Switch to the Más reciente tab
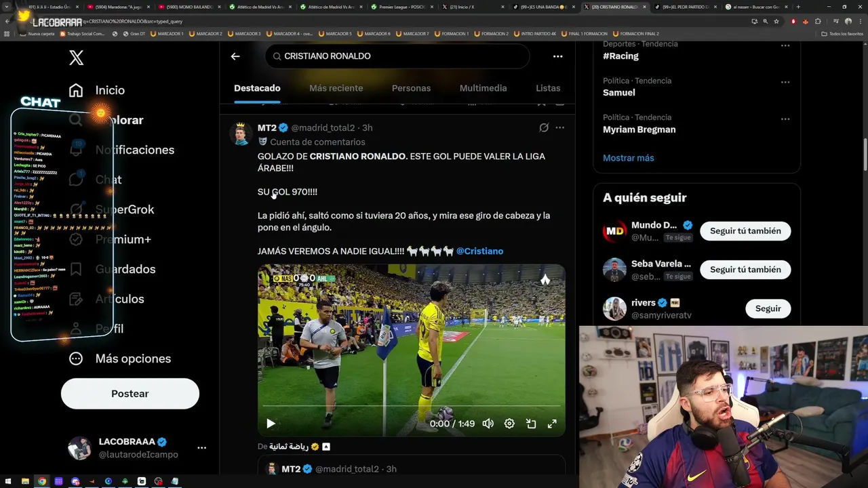This screenshot has height=488, width=868. click(x=336, y=88)
